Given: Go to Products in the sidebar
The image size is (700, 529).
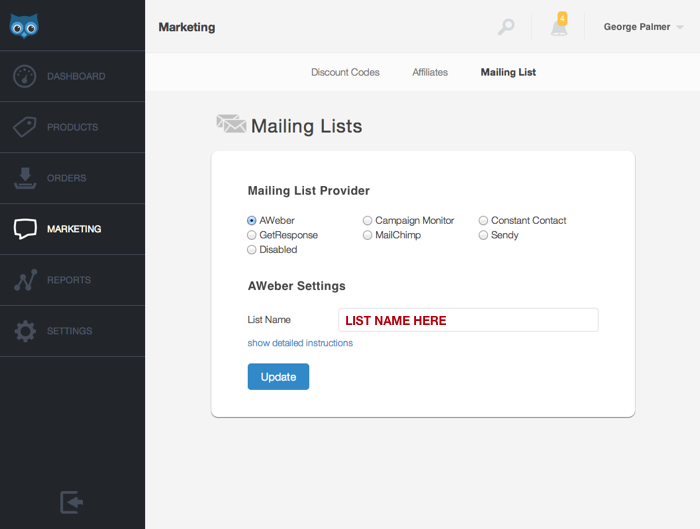Looking at the screenshot, I should [x=72, y=127].
